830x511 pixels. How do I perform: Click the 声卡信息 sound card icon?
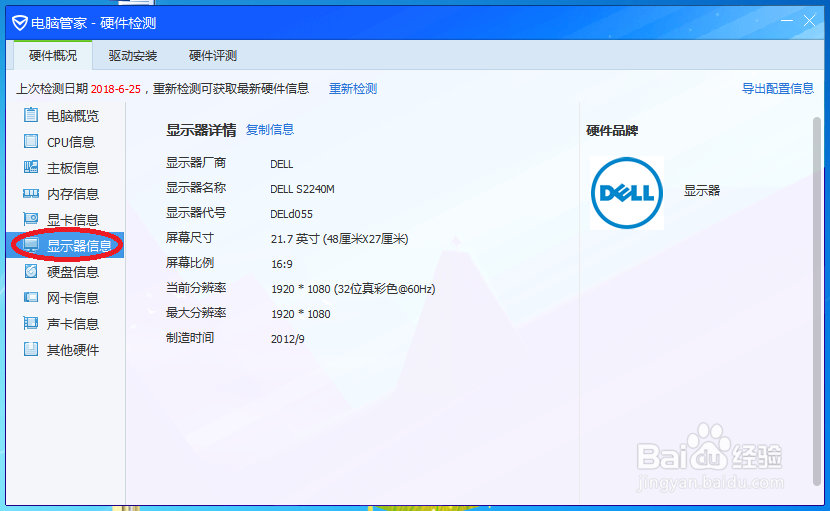tap(31, 323)
